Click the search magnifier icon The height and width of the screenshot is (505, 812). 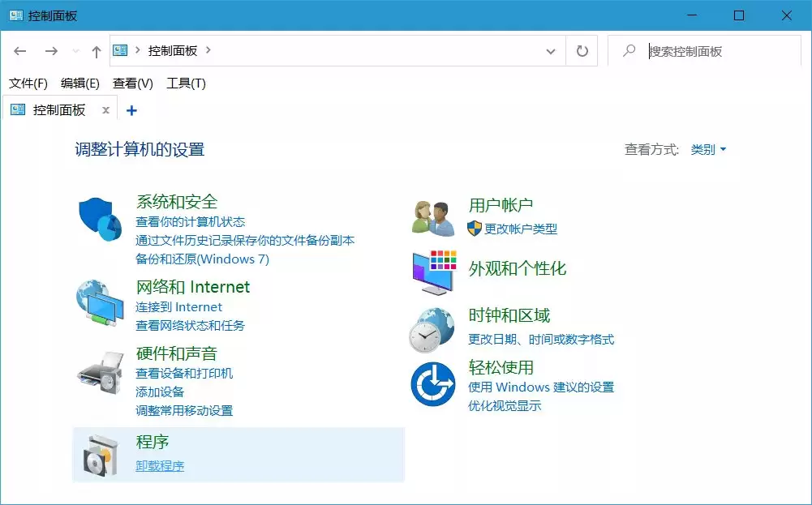pyautogui.click(x=629, y=51)
